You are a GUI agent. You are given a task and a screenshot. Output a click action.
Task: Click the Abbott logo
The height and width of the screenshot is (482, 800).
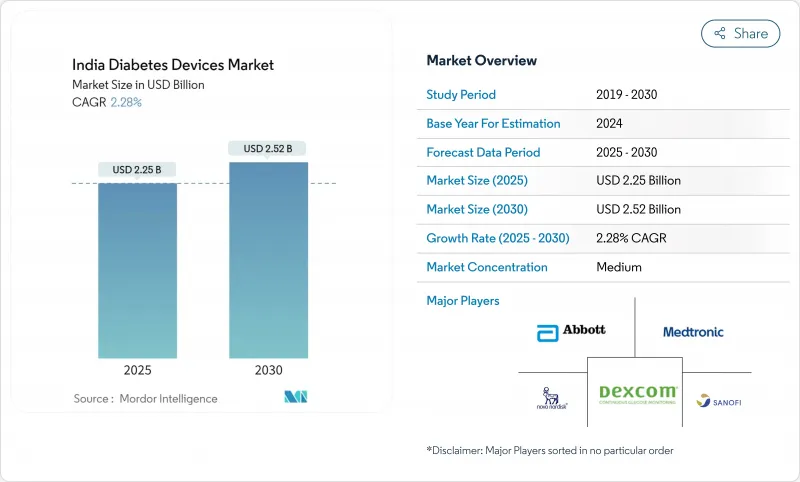(x=571, y=330)
